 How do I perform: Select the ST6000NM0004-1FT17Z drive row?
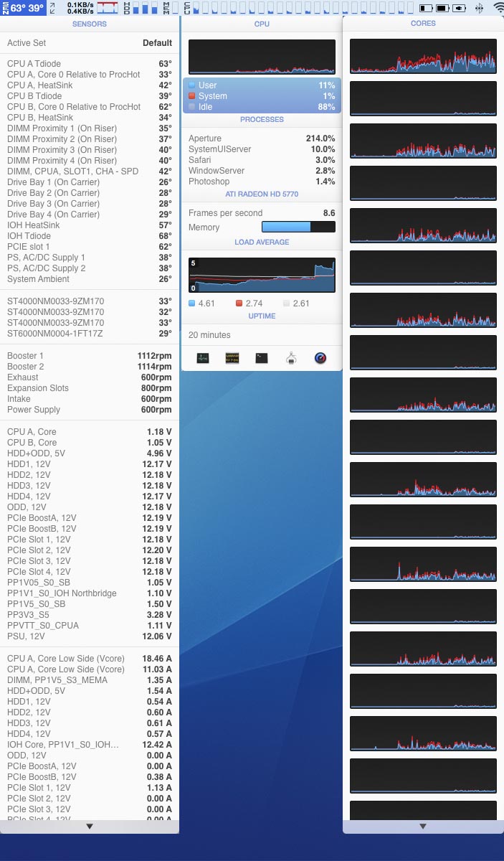coord(90,334)
